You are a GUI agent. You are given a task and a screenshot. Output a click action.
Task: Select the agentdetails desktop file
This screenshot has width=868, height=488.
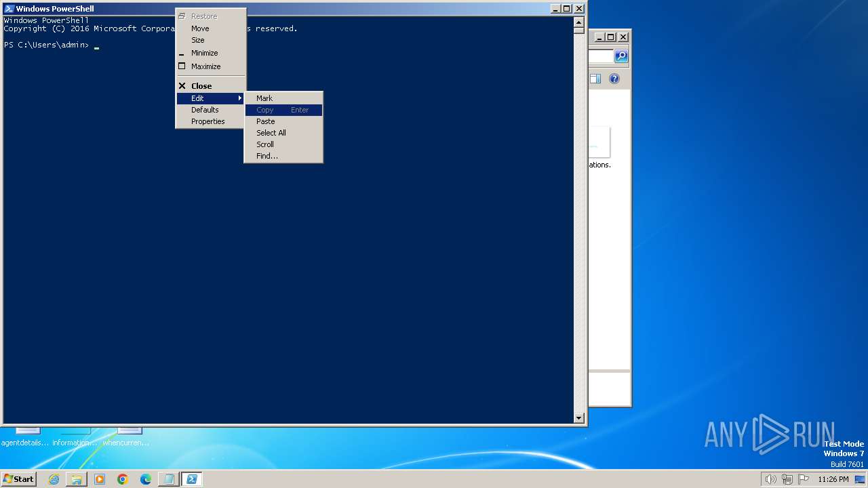coord(26,438)
